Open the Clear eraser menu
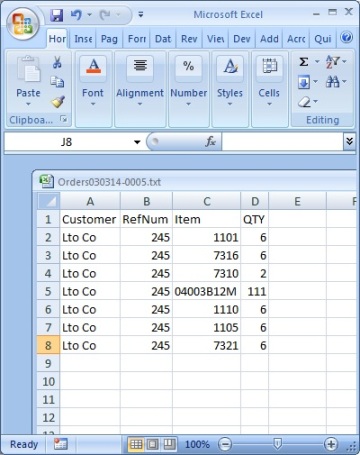The width and height of the screenshot is (360, 455). point(307,102)
